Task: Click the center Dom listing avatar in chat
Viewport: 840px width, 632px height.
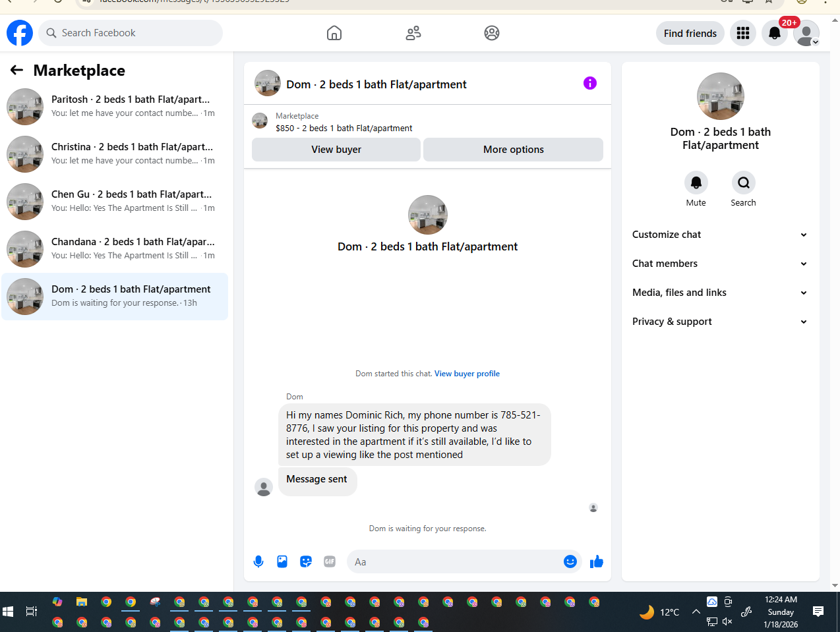Action: [428, 215]
